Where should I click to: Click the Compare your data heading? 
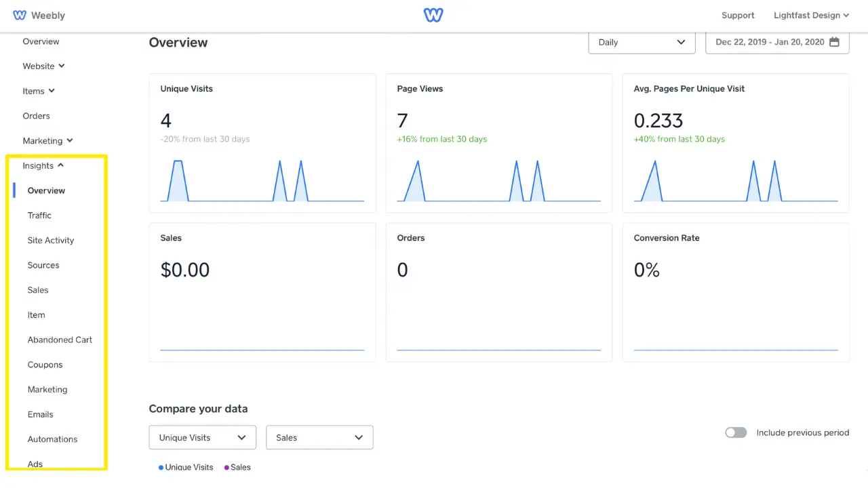(198, 409)
